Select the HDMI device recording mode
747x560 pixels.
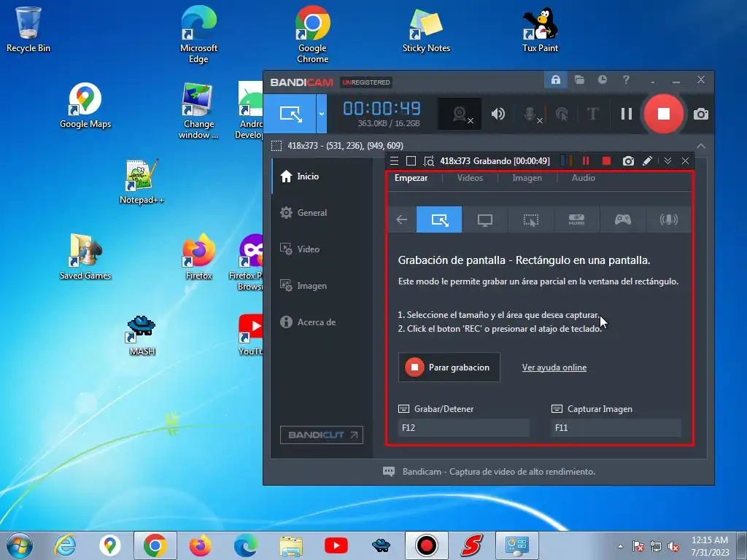[576, 219]
